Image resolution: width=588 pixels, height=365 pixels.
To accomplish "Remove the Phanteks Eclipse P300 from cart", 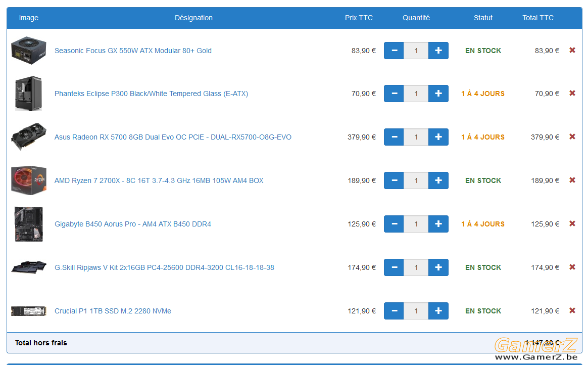I will pos(572,93).
